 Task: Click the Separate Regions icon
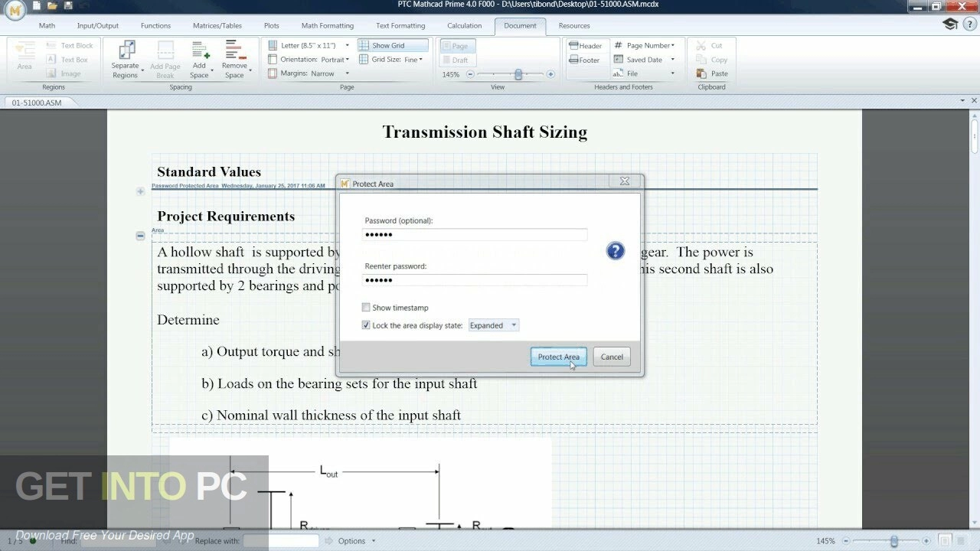(126, 51)
